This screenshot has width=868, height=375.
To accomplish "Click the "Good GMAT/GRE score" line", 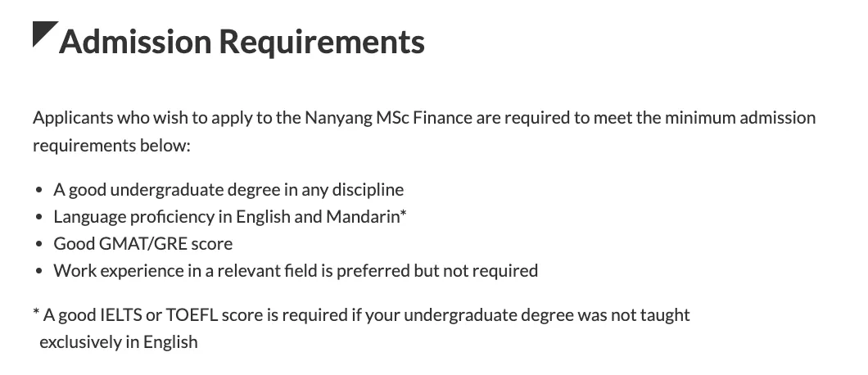I will click(143, 244).
